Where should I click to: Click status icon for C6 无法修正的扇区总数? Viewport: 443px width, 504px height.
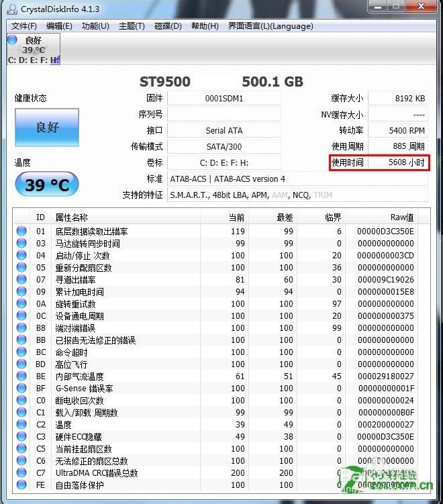click(21, 460)
